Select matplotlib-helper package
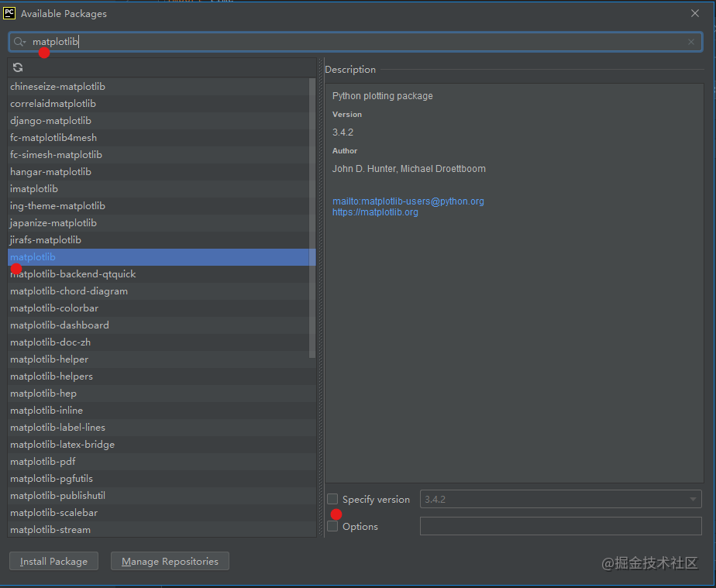The height and width of the screenshot is (588, 716). click(162, 359)
